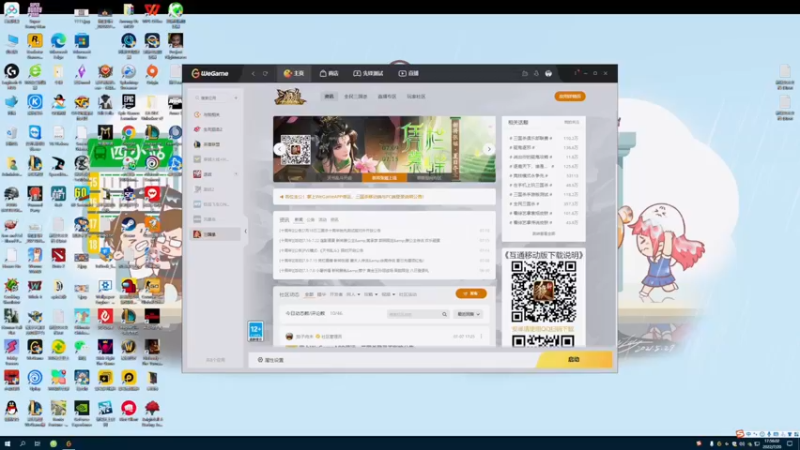
Task: Click the sidebar app search field
Action: 212,98
